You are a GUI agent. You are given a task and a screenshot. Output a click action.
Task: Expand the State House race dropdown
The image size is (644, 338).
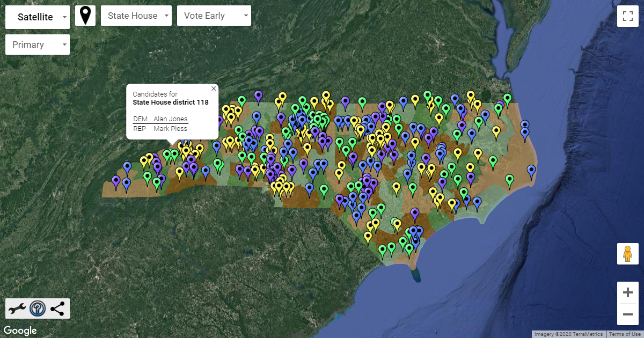(x=136, y=16)
